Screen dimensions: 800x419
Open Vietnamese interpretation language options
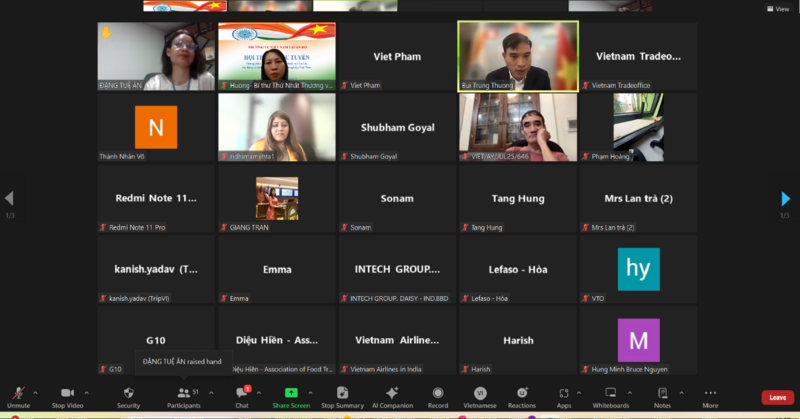pos(480,393)
